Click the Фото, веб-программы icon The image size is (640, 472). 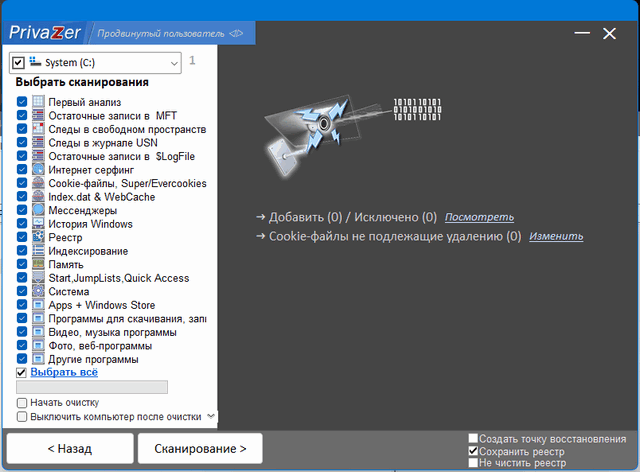coord(38,345)
